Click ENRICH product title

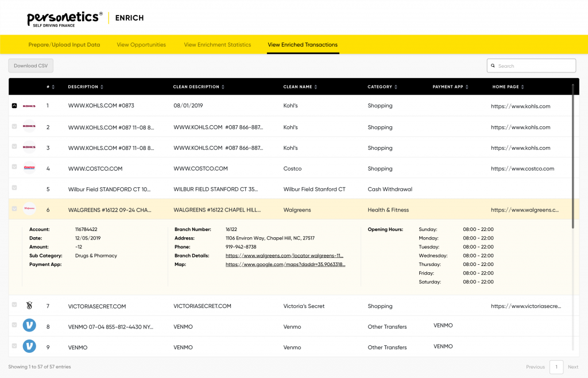(x=129, y=18)
